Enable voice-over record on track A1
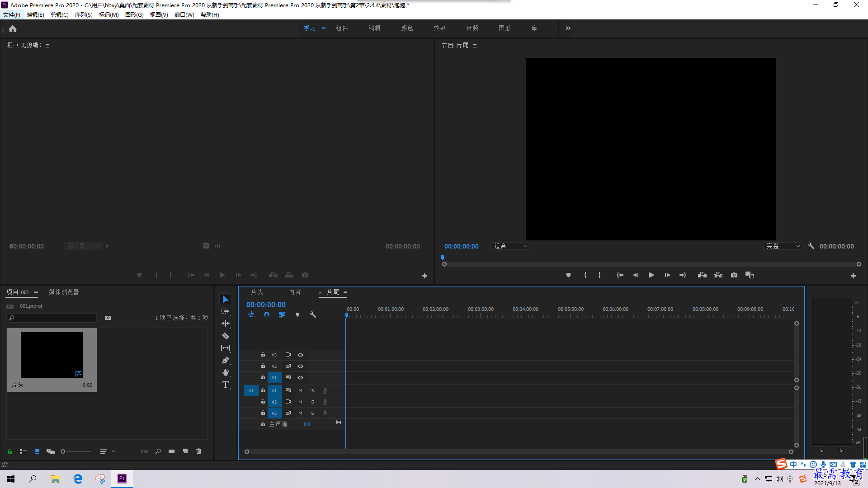 click(325, 391)
